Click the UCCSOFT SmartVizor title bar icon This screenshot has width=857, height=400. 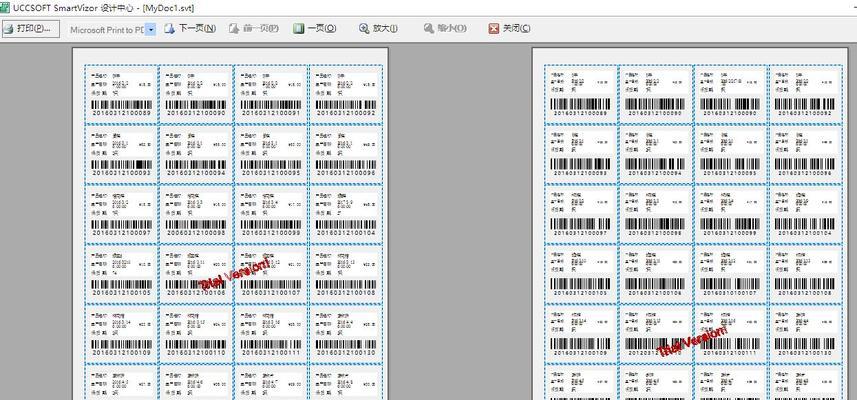tap(5, 7)
